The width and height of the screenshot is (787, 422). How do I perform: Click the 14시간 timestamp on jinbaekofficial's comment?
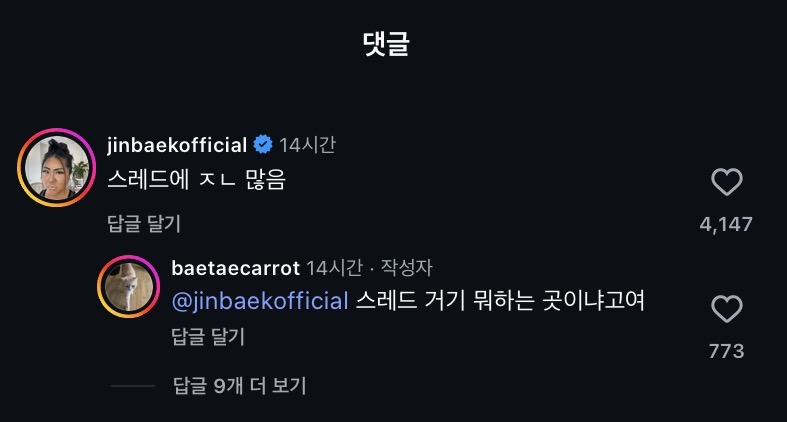click(x=307, y=145)
